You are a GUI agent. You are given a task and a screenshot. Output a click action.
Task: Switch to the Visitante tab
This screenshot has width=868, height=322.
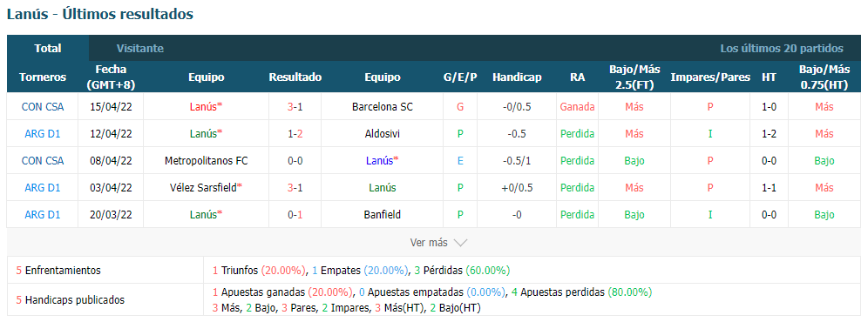point(140,48)
